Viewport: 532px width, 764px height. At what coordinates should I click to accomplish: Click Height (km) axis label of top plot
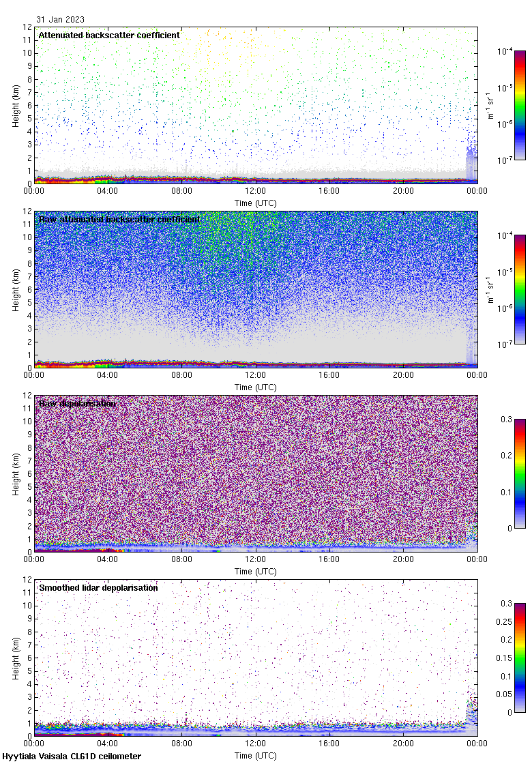[16, 106]
